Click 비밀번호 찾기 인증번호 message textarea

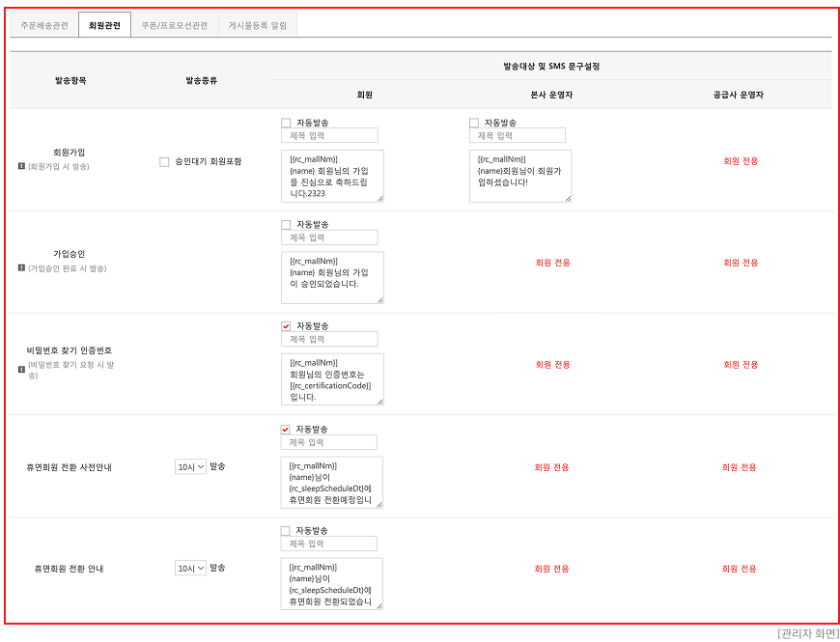click(x=333, y=379)
